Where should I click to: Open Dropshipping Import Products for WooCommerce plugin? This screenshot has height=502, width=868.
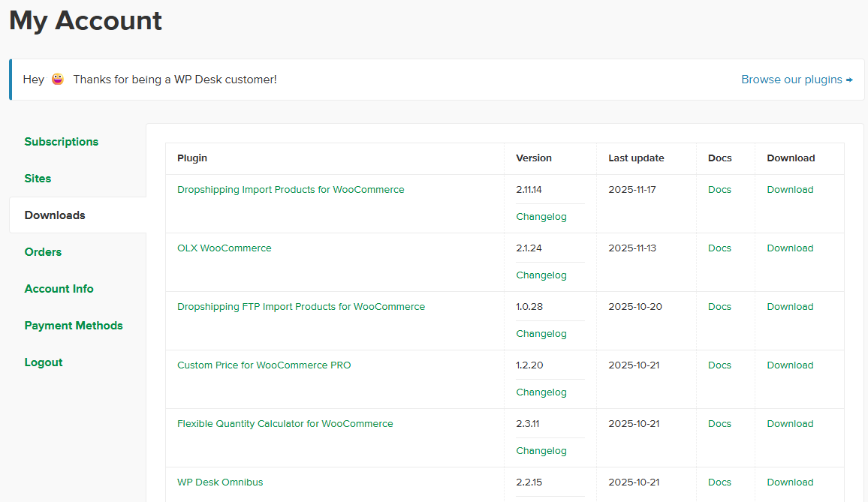point(291,190)
